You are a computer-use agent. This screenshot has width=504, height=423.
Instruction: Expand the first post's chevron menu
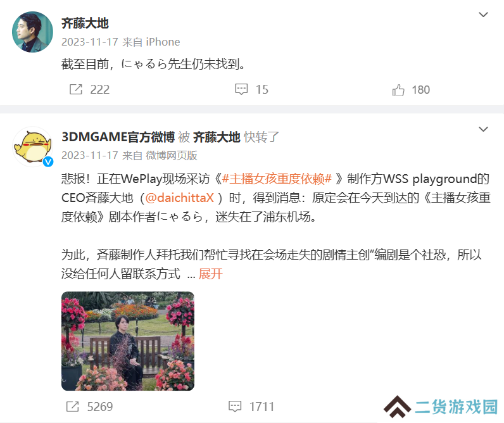(x=484, y=15)
